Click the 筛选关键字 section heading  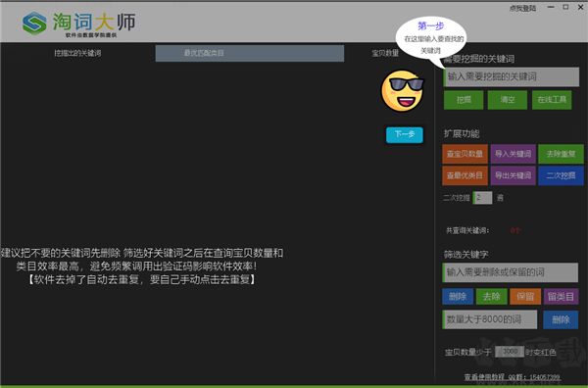(x=466, y=255)
